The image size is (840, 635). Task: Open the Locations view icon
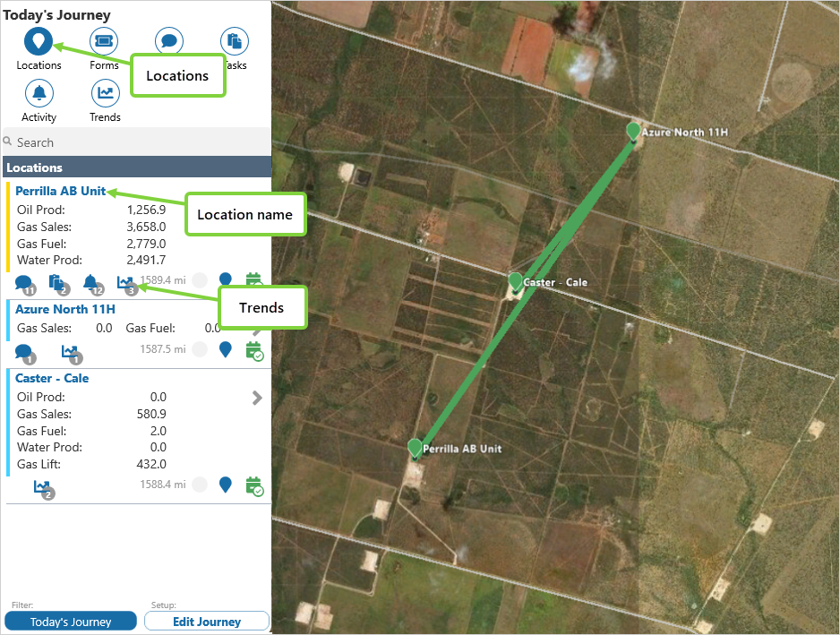click(39, 41)
